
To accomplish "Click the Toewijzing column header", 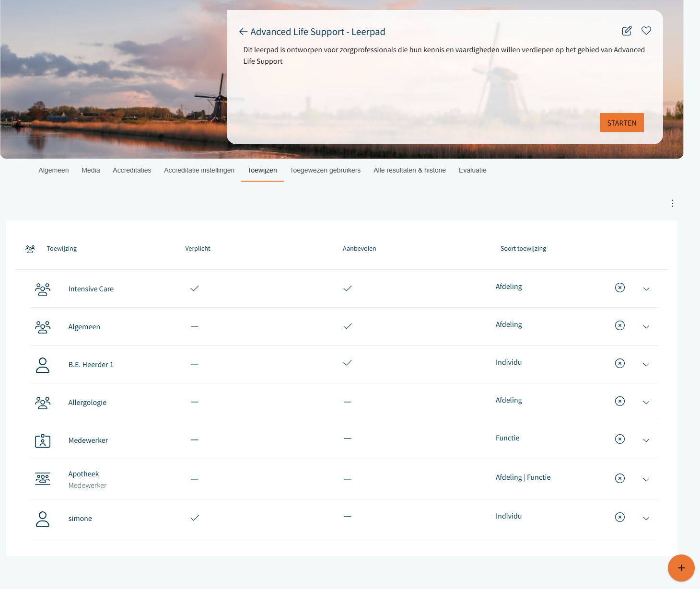I will (61, 249).
